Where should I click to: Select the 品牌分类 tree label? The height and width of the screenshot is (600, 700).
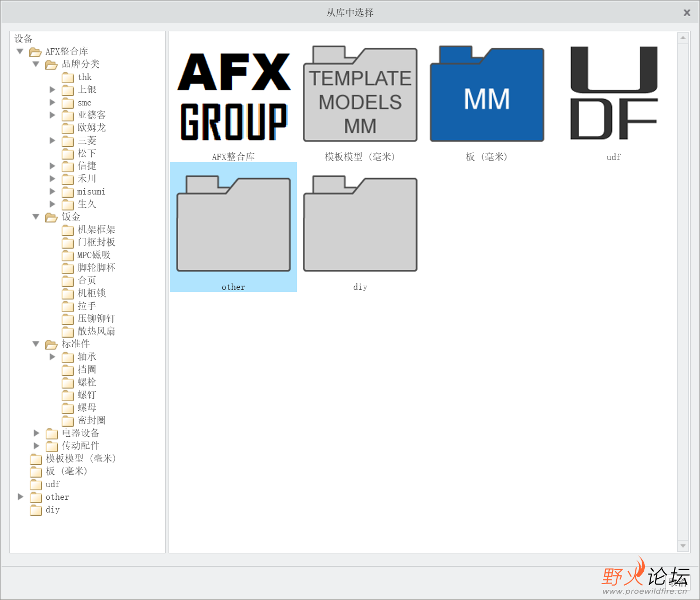81,64
